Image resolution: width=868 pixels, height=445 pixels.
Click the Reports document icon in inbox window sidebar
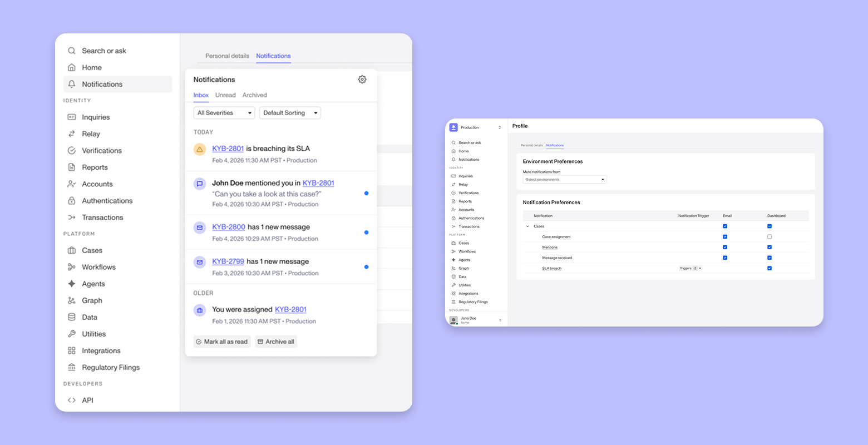72,167
